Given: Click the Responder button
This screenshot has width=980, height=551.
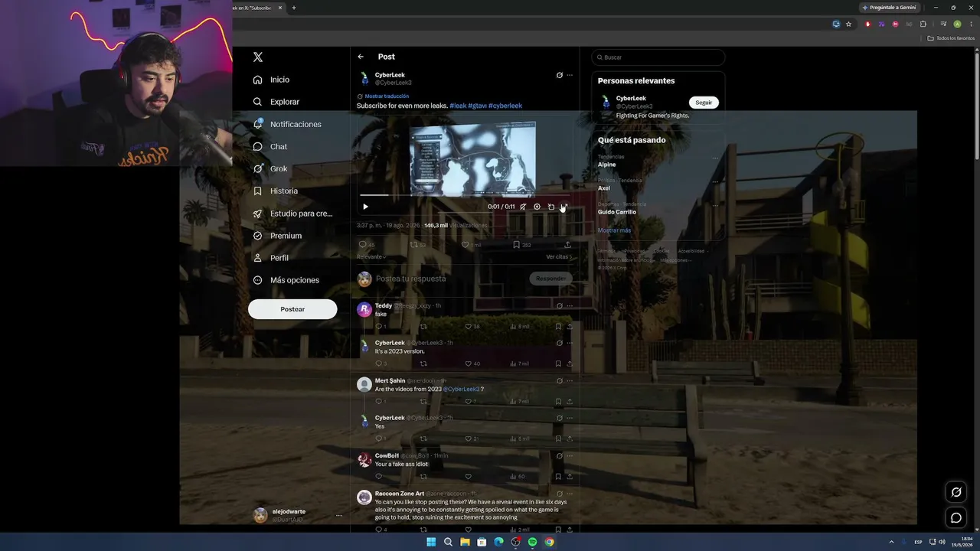Looking at the screenshot, I should click(x=550, y=279).
